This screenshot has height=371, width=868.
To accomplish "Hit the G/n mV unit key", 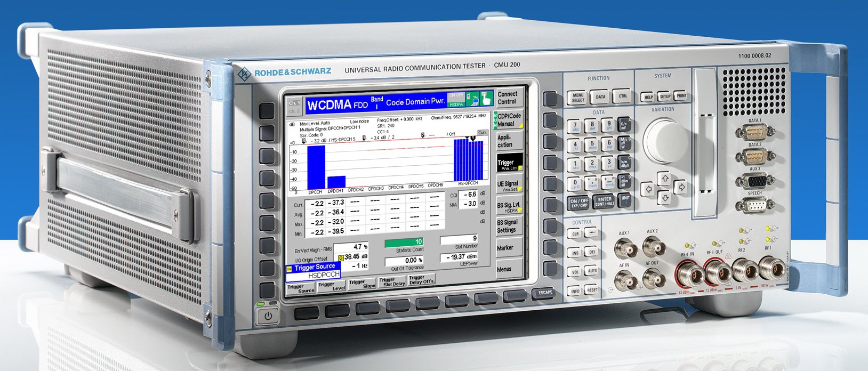I will pos(624,125).
